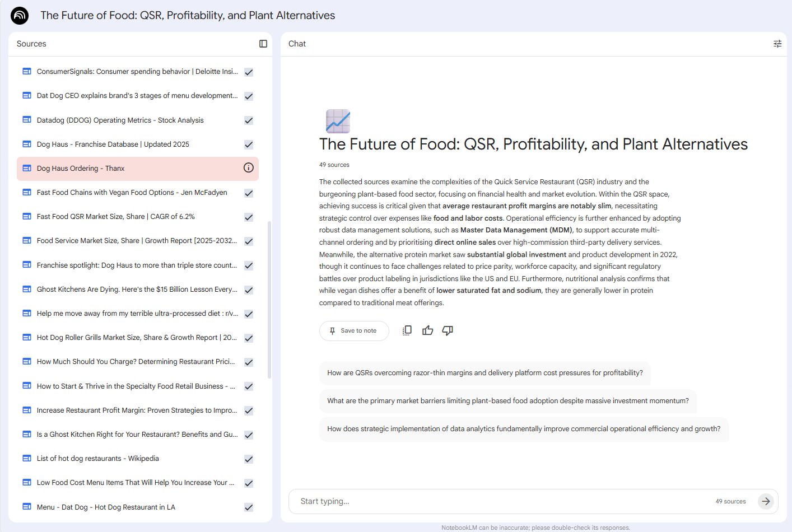Uncheck Low Food Cost Menu Items source
Image resolution: width=792 pixels, height=532 pixels.
coord(249,483)
